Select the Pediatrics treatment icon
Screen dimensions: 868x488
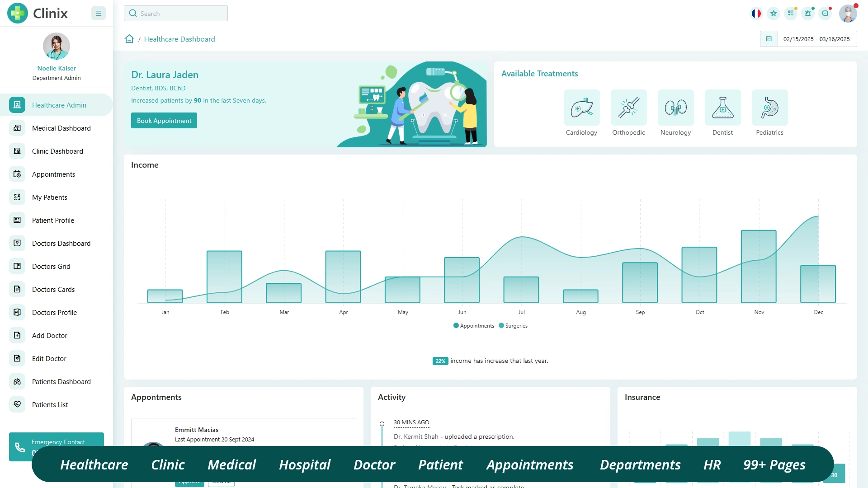769,108
